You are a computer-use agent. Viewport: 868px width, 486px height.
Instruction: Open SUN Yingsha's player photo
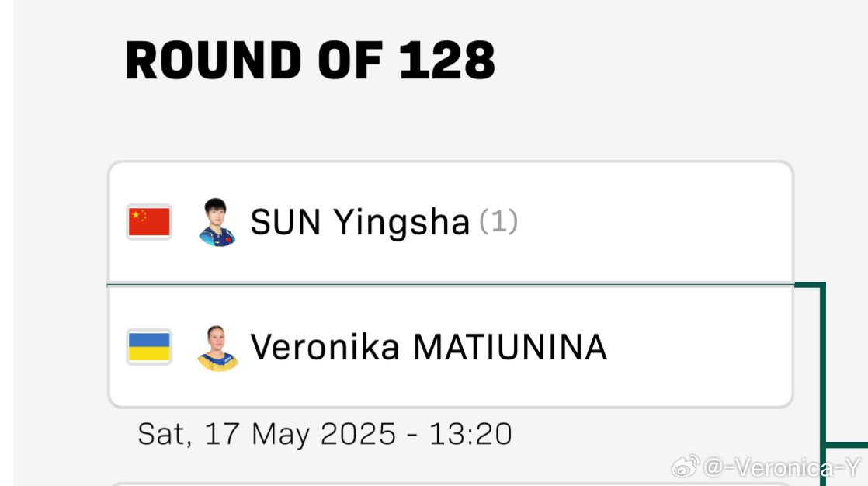[217, 222]
